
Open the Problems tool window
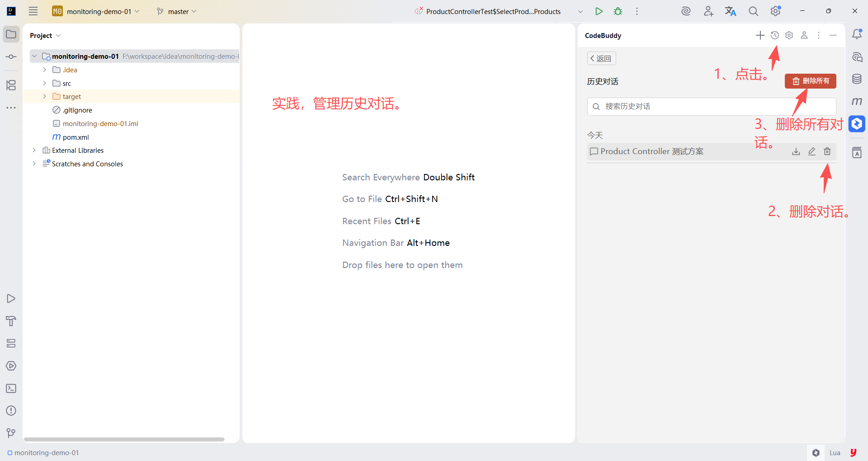pos(11,410)
